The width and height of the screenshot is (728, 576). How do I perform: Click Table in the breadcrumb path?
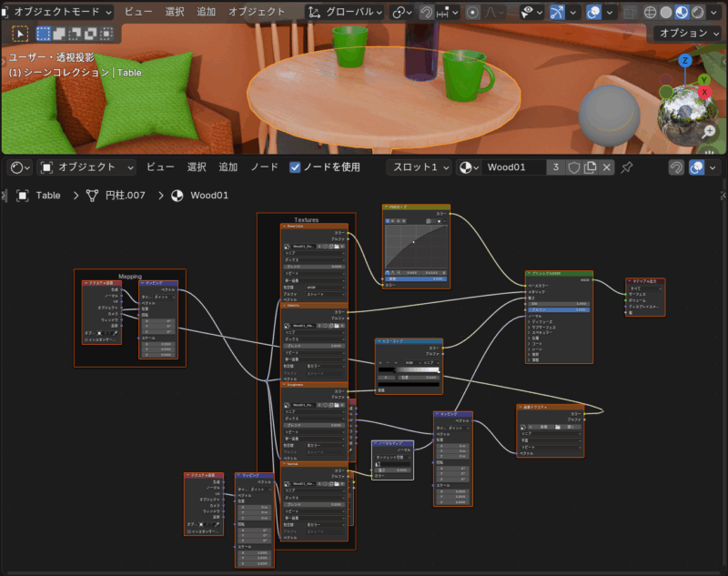[48, 196]
